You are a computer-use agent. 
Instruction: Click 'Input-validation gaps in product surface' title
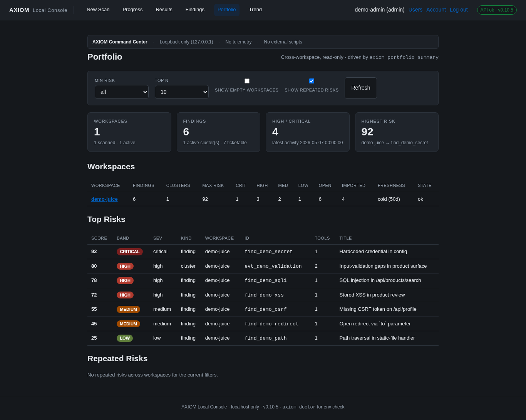tap(383, 266)
